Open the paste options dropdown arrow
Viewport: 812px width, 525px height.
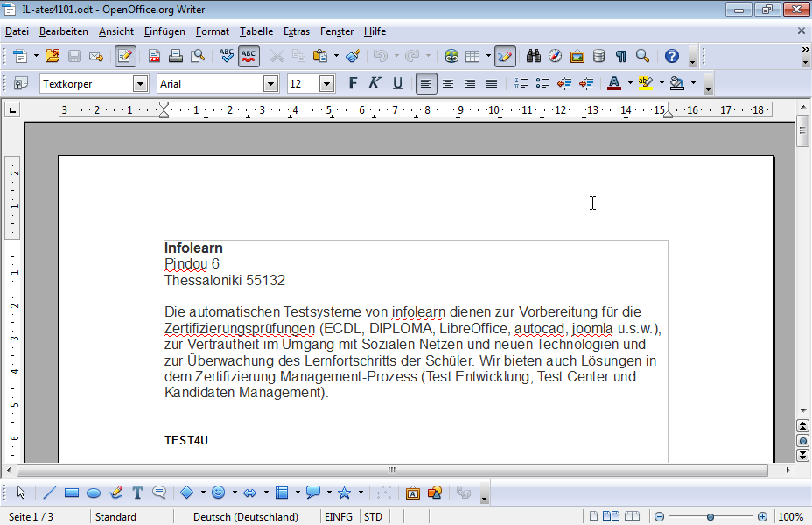336,56
